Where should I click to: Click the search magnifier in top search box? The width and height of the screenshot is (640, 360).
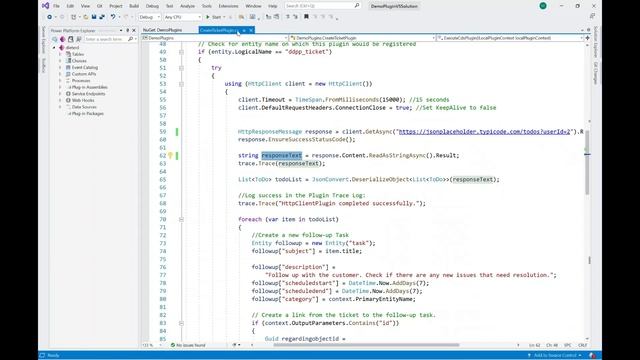pyautogui.click(x=357, y=6)
